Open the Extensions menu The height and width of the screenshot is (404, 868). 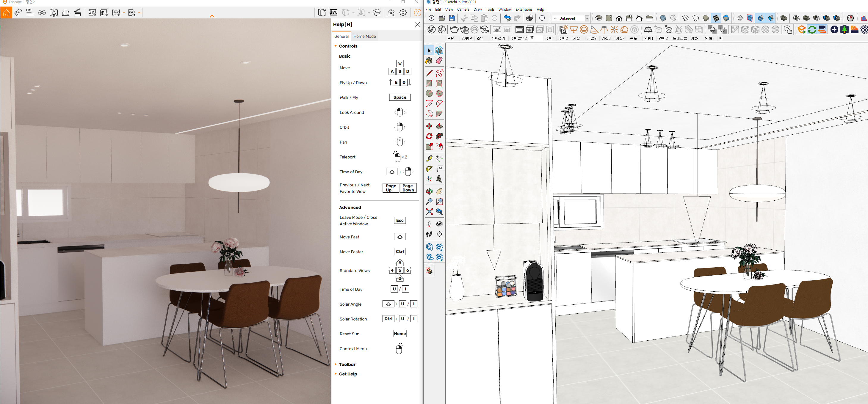point(524,10)
